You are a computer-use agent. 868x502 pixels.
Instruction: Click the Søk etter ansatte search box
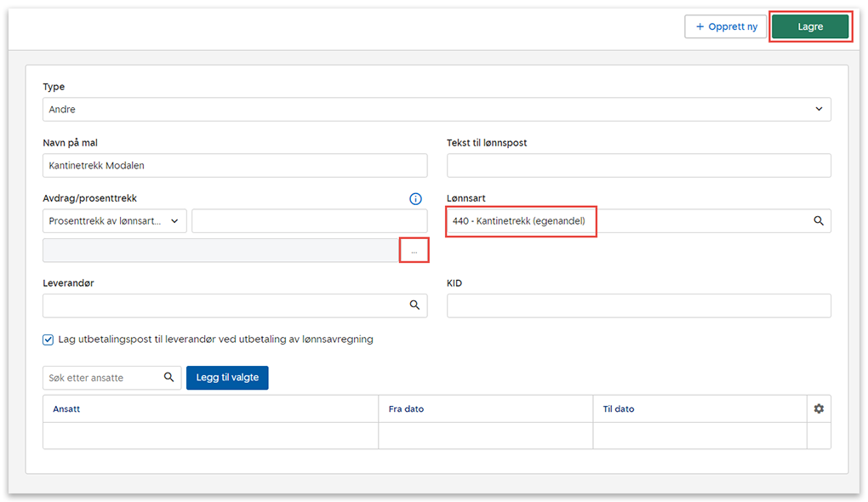[100, 378]
